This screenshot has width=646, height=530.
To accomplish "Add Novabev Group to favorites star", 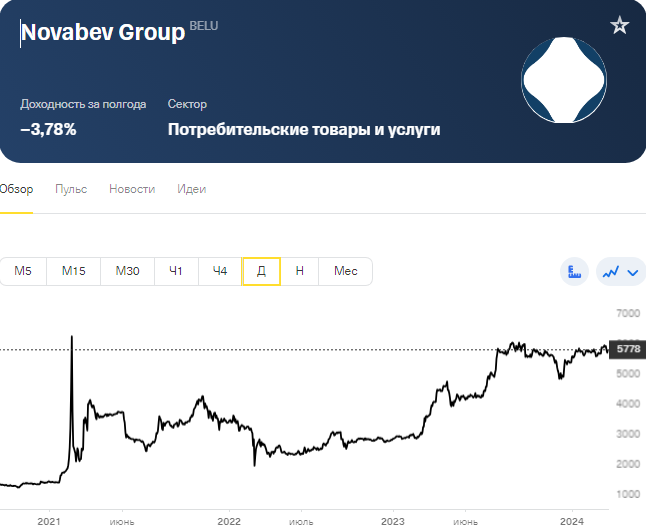I will pyautogui.click(x=619, y=26).
